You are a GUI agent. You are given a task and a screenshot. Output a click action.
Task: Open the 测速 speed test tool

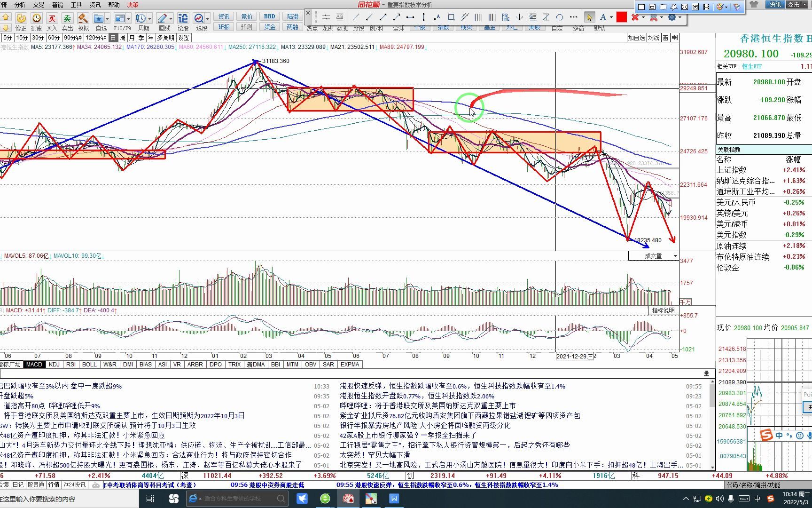tap(37, 18)
